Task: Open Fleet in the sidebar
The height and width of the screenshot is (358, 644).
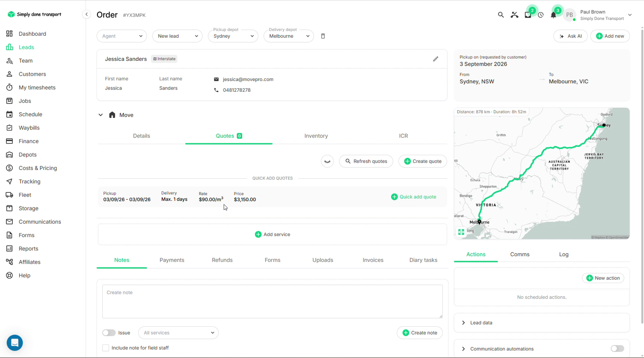Action: tap(25, 195)
